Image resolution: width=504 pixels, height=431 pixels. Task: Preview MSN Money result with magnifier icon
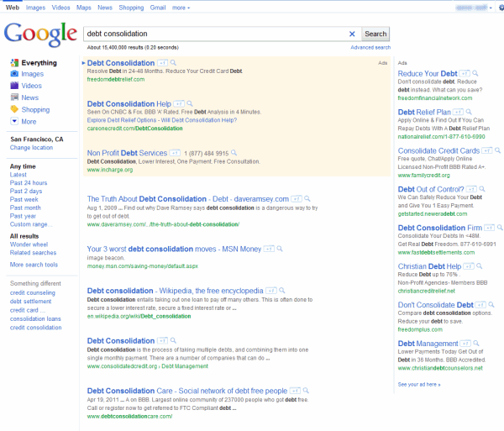point(280,249)
